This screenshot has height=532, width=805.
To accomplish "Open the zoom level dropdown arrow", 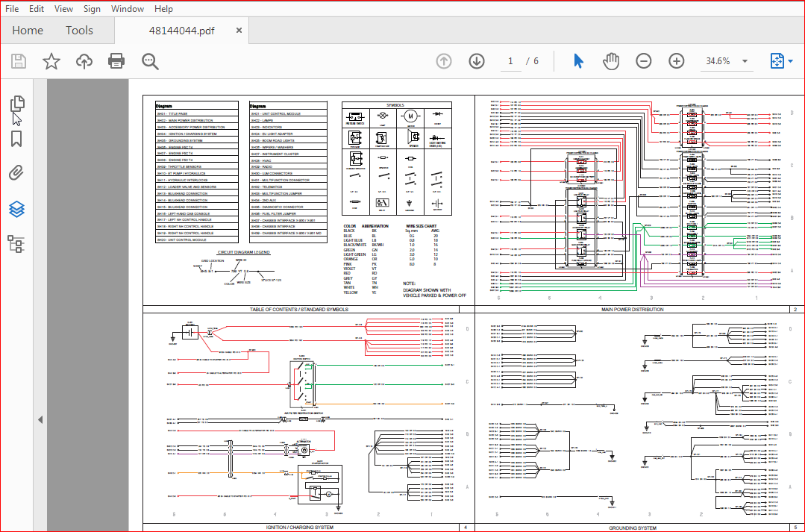I will (745, 61).
